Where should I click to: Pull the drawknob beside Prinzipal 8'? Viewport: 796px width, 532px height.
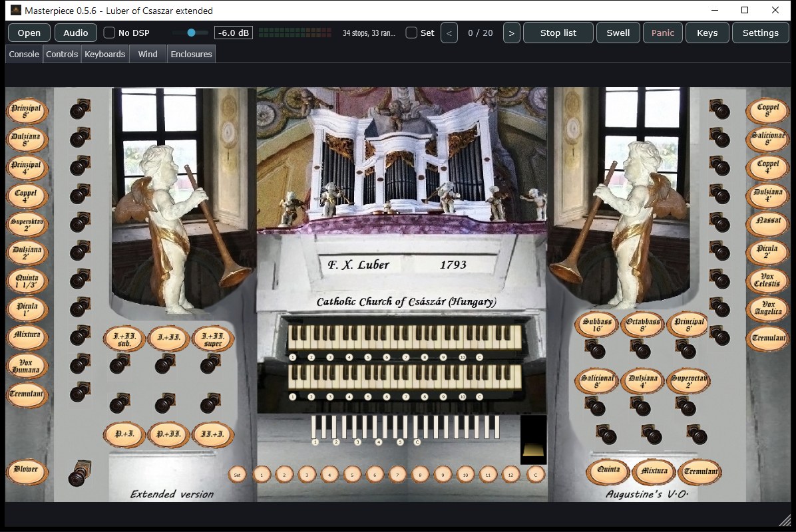click(80, 109)
